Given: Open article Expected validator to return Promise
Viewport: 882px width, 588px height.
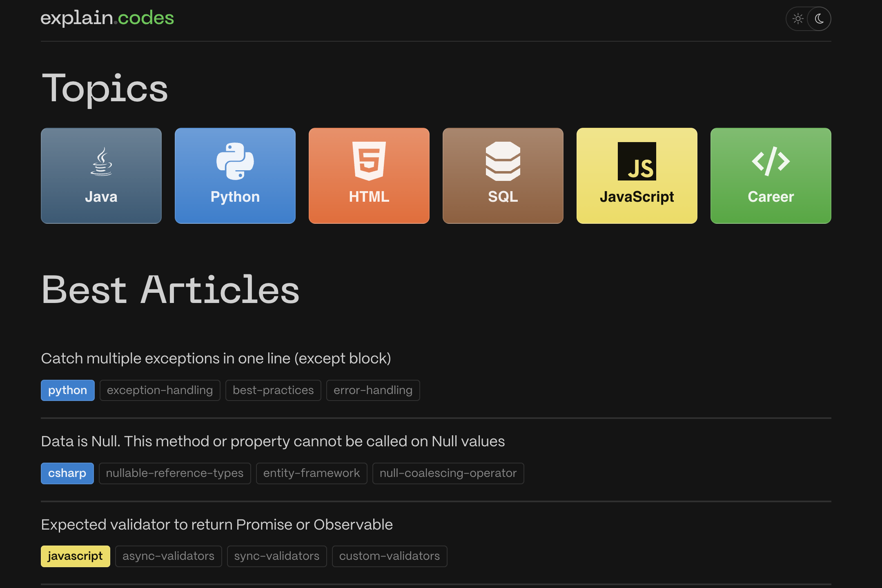Looking at the screenshot, I should coord(217,525).
